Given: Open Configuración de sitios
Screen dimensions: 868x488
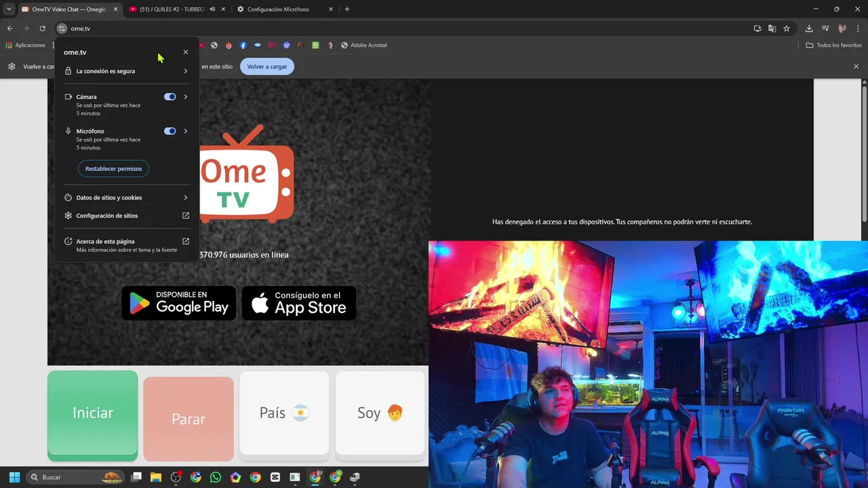Looking at the screenshot, I should tap(127, 216).
